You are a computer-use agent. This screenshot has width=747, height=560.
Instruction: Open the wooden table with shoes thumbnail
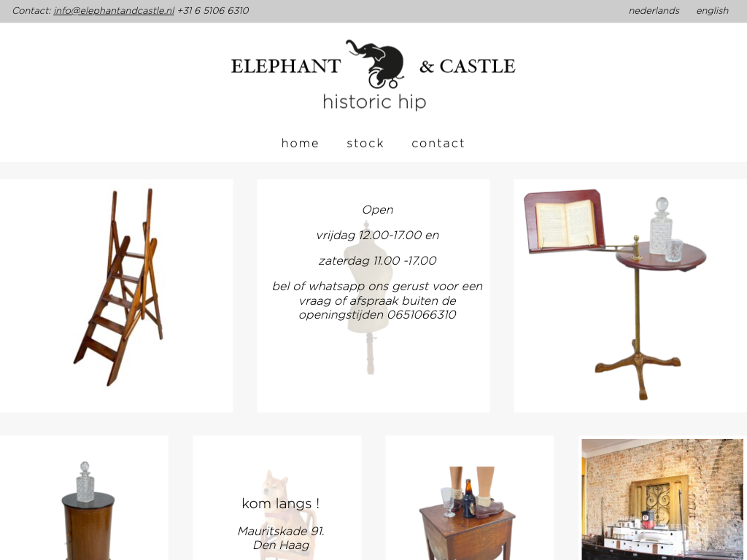pyautogui.click(x=469, y=497)
